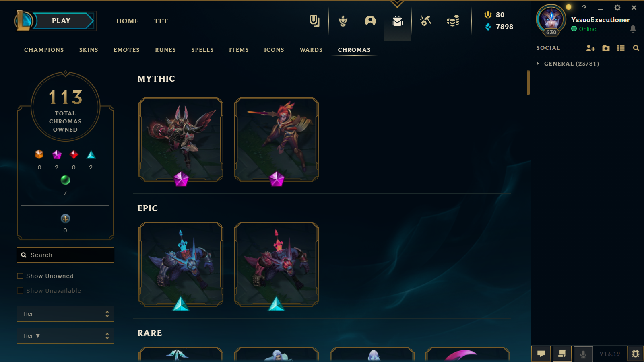The image size is (644, 362).
Task: Open the Profile icon in top bar
Action: pos(370,21)
